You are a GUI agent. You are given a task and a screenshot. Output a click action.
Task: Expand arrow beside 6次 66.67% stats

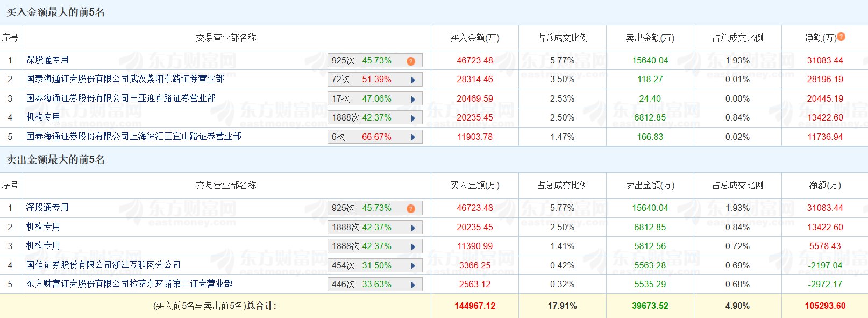[x=413, y=137]
